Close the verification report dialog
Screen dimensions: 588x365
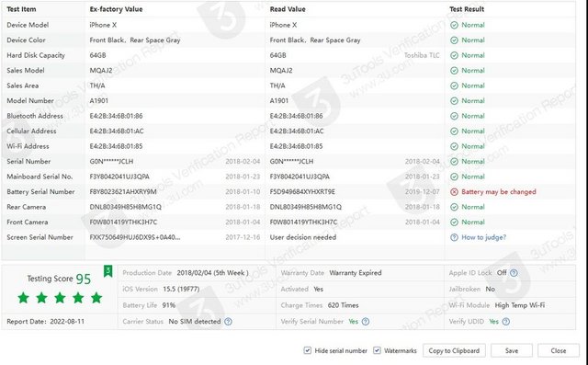(559, 350)
